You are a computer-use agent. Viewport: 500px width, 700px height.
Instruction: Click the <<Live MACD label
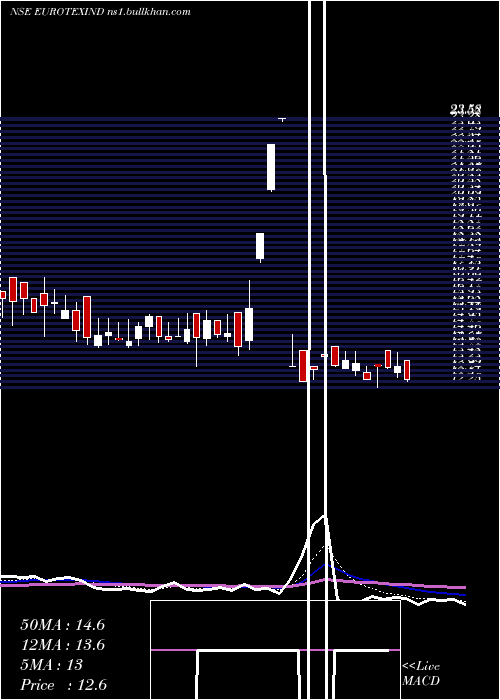[421, 673]
